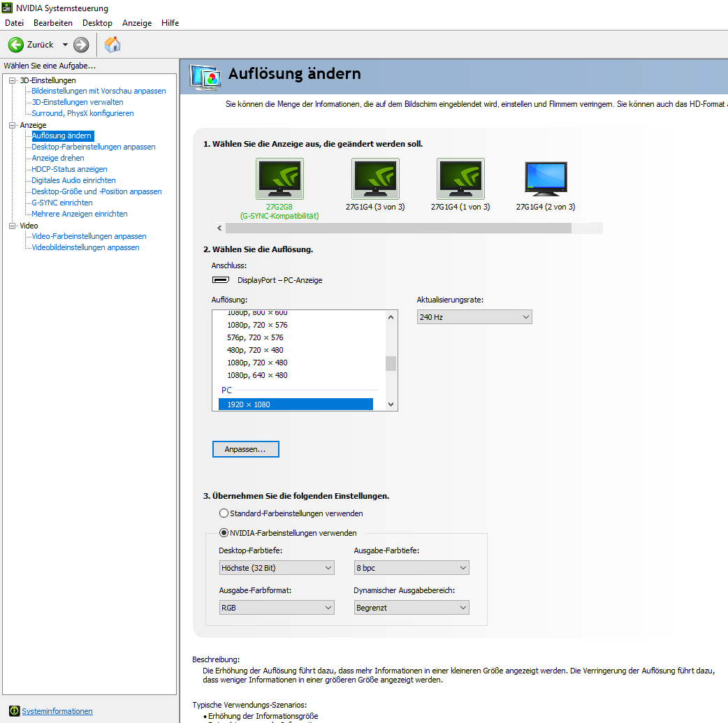Screen dimensions: 728x723
Task: Open Videobildeinstellungen anpassen
Action: (x=85, y=247)
